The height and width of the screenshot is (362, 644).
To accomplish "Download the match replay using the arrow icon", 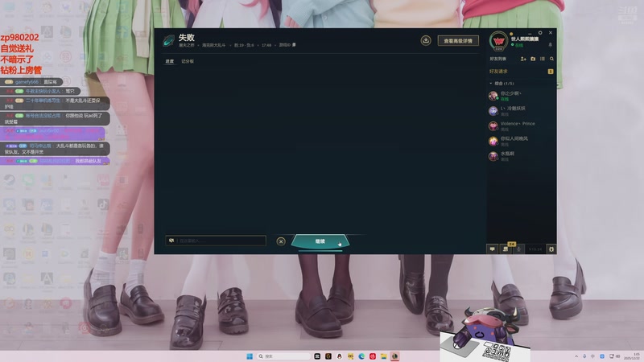I will pos(426,40).
